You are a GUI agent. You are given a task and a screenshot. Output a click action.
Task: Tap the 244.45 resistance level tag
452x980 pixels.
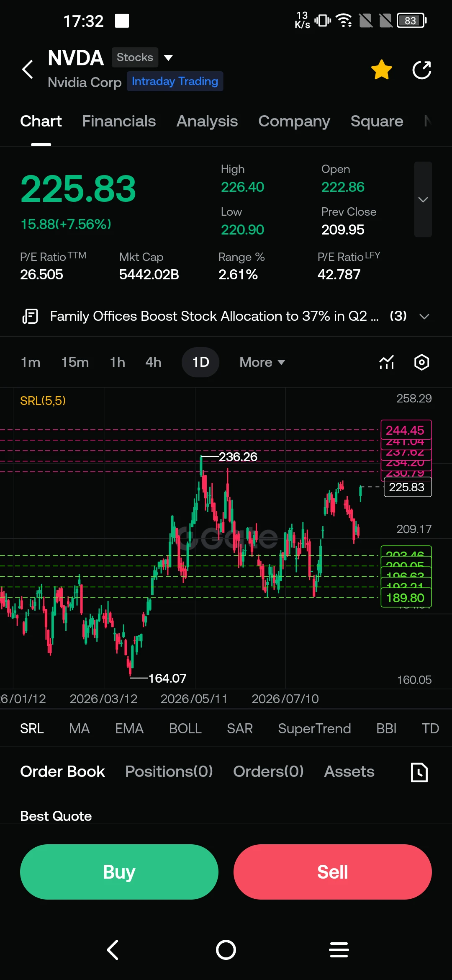click(406, 430)
